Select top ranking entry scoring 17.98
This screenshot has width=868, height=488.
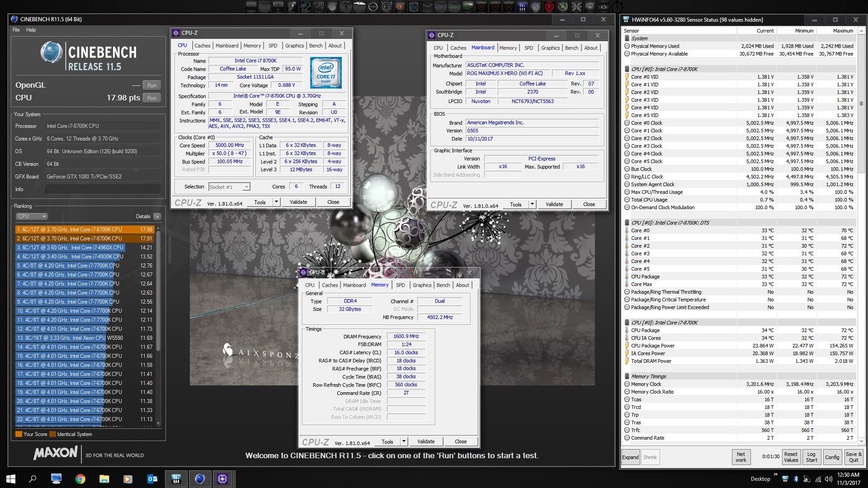85,230
